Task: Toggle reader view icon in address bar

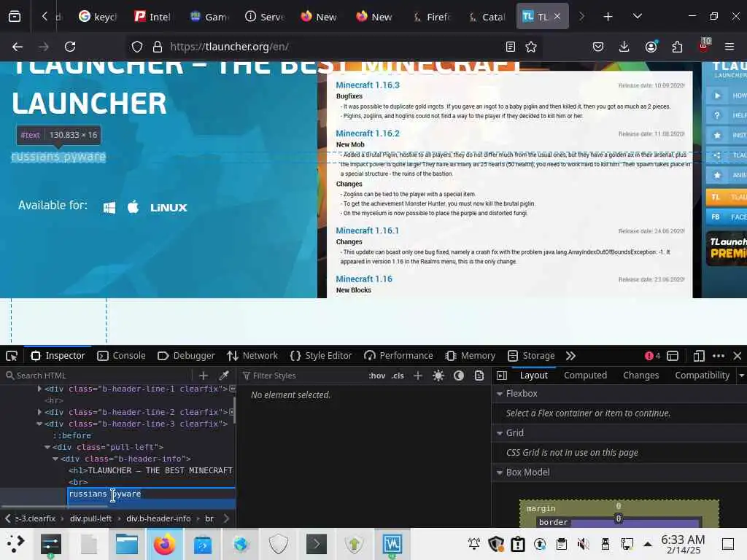Action: point(510,47)
